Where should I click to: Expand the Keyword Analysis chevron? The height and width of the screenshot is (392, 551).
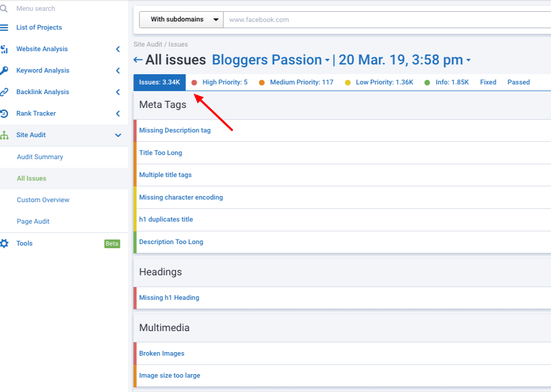[x=118, y=71]
